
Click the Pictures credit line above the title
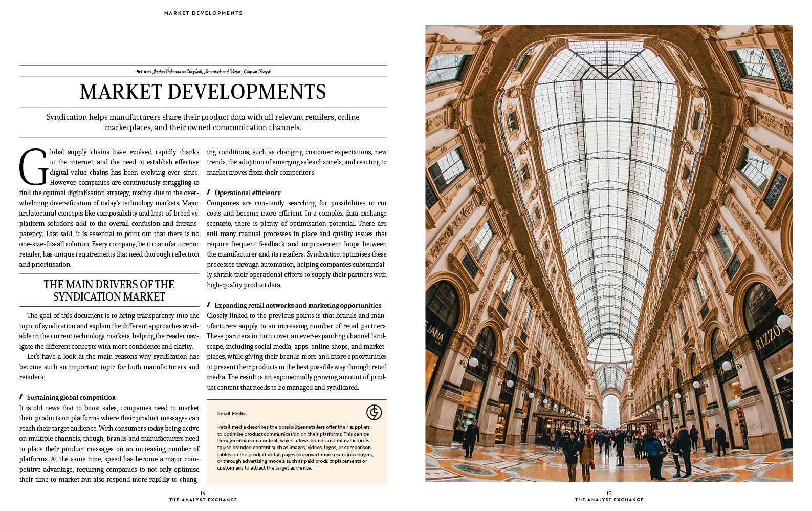tap(203, 72)
